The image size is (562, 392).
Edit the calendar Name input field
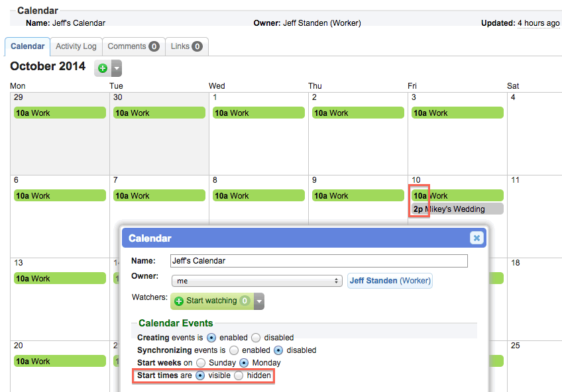319,261
